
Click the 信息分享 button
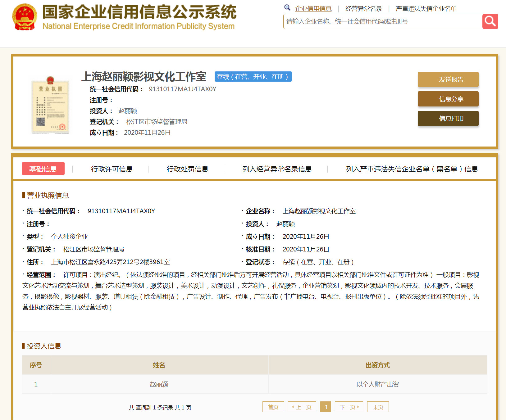(448, 99)
